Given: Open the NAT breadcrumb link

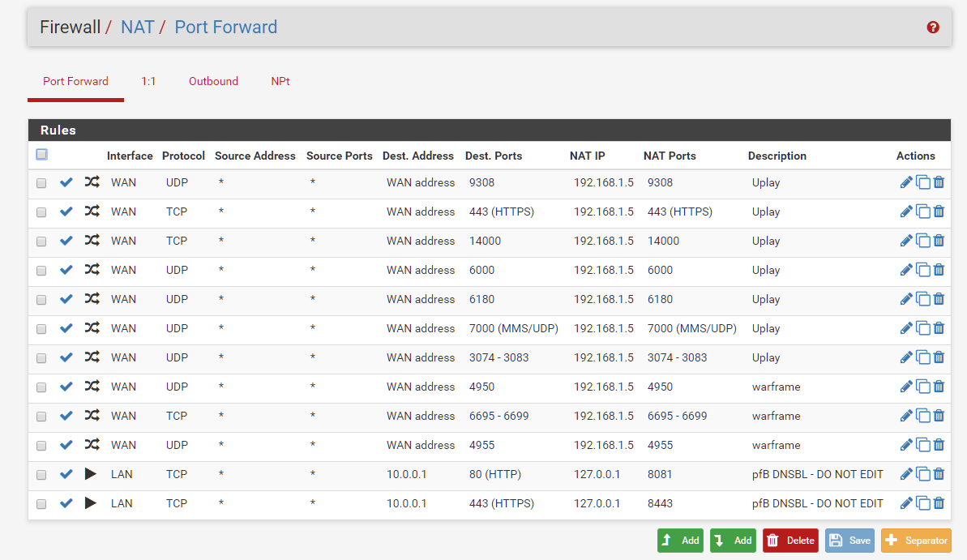Looking at the screenshot, I should pyautogui.click(x=137, y=27).
